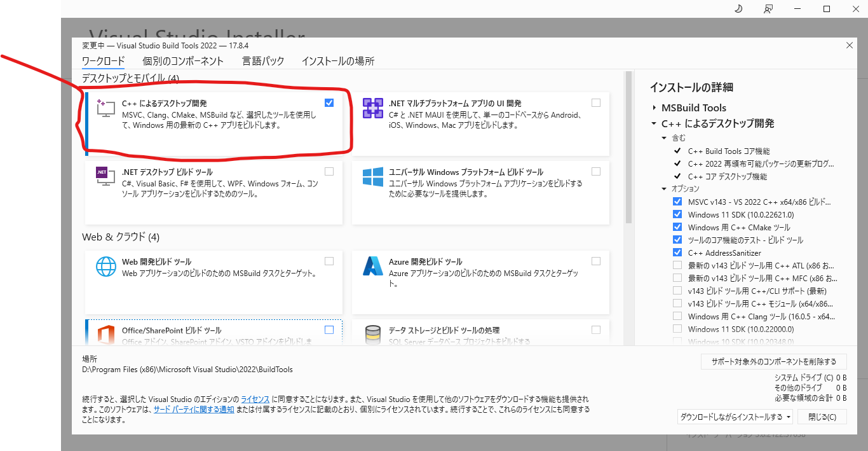Screen dimensions: 868x451
Task: Expand the MSBuild Tools details node
Action: pyautogui.click(x=654, y=108)
